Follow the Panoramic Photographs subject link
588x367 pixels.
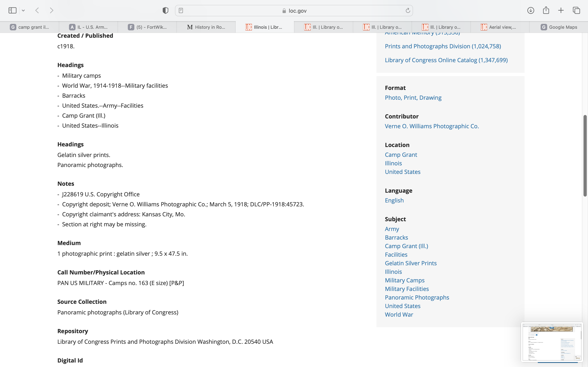point(417,297)
